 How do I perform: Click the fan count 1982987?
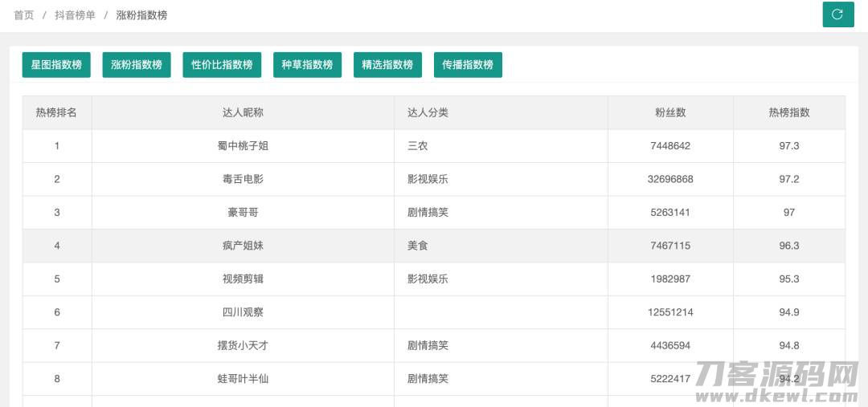click(670, 279)
